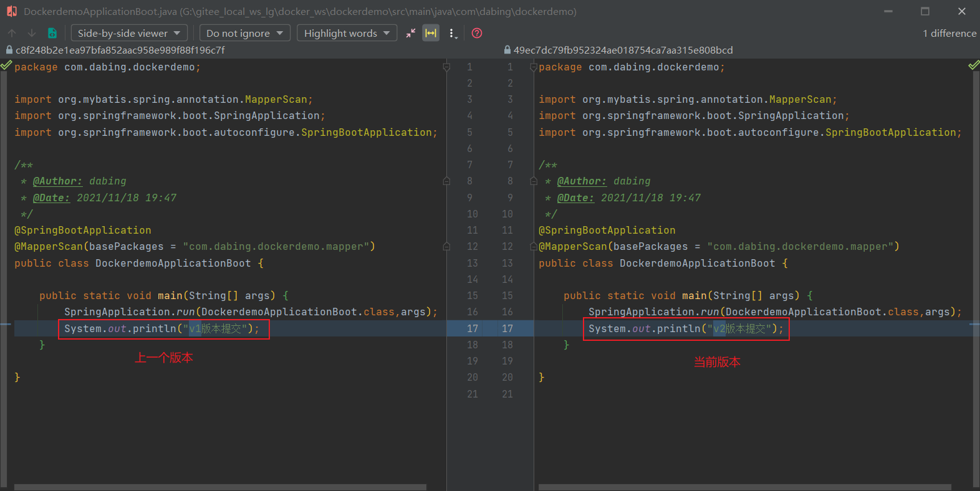This screenshot has width=980, height=491.
Task: Click the @Date tag in the right pane
Action: tap(575, 198)
